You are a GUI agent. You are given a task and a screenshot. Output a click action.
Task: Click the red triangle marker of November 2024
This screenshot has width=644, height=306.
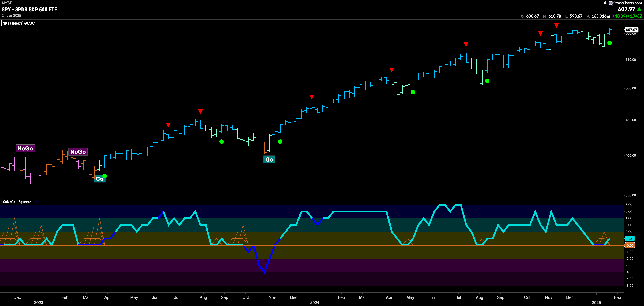(556, 26)
